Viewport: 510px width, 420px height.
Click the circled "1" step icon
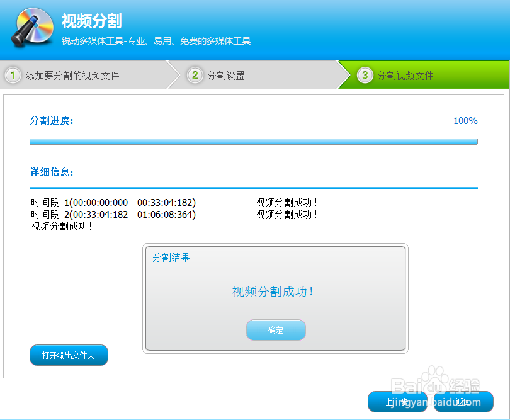pos(13,74)
